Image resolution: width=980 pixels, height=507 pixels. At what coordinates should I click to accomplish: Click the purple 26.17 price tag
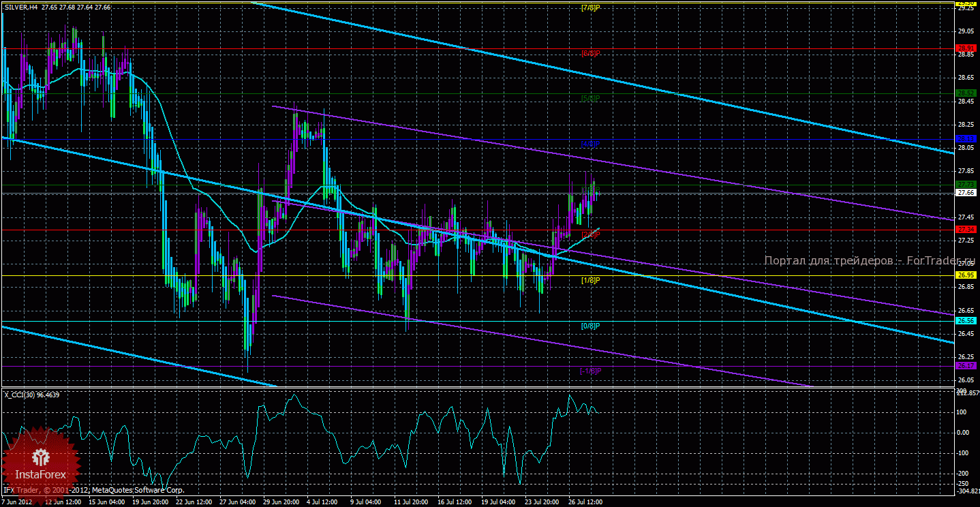(x=966, y=366)
